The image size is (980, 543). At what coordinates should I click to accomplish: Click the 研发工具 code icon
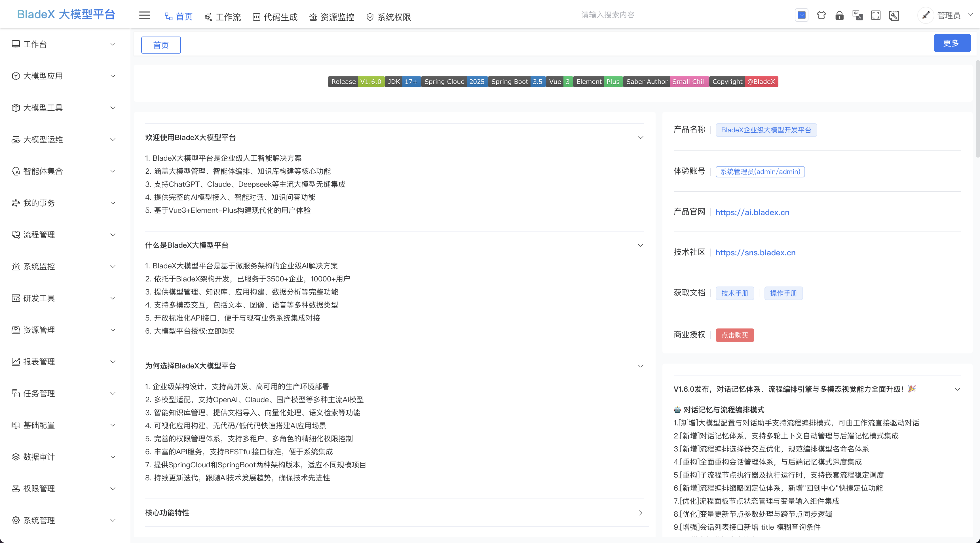(x=16, y=298)
